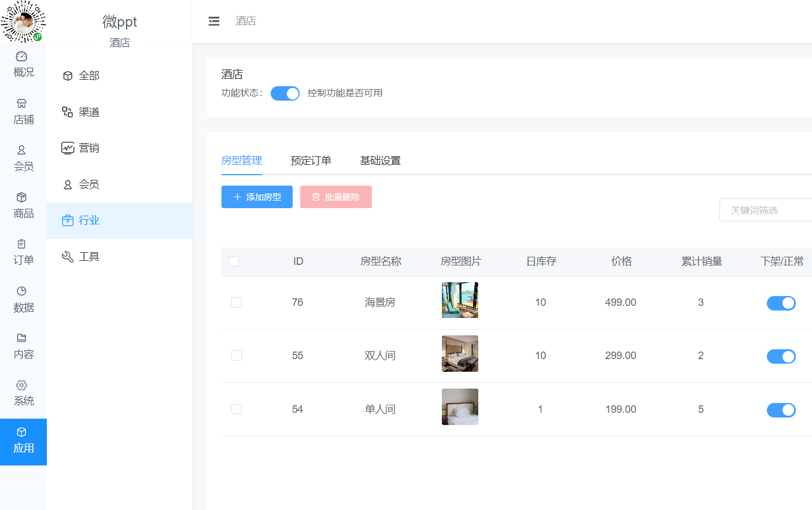
Task: Collapse the sidebar with the hamburger icon
Action: tap(214, 21)
